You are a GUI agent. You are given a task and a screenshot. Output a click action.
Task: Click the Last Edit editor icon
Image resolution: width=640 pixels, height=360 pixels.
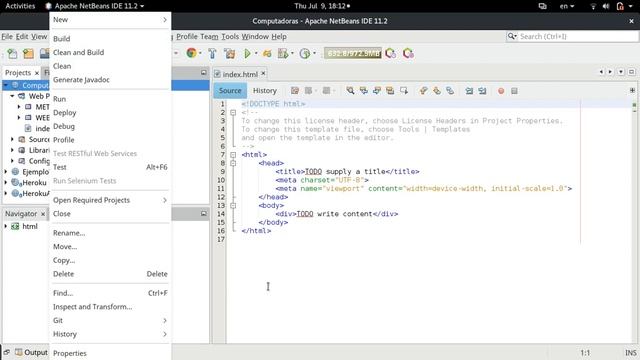[x=295, y=91]
